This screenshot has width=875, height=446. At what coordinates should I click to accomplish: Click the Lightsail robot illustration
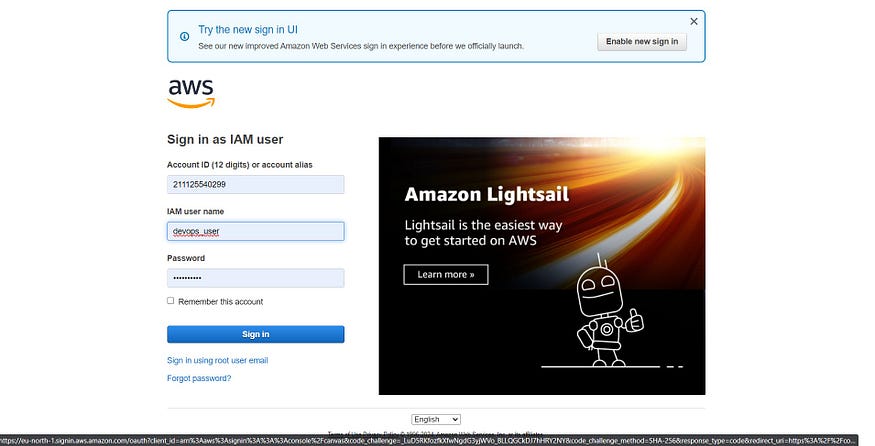tap(609, 311)
